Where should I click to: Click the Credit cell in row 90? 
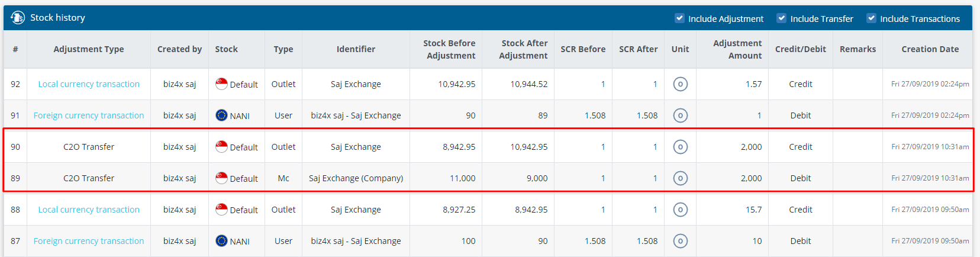click(800, 147)
